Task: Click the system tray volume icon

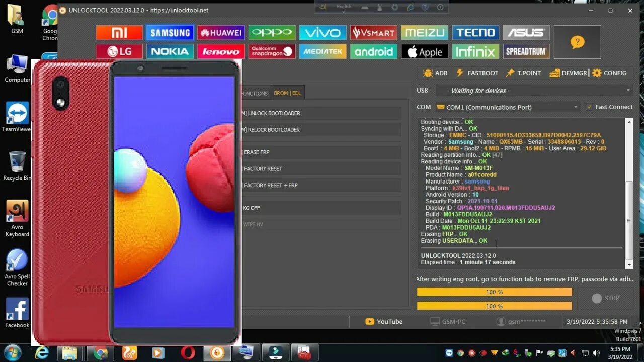Action: (x=597, y=353)
